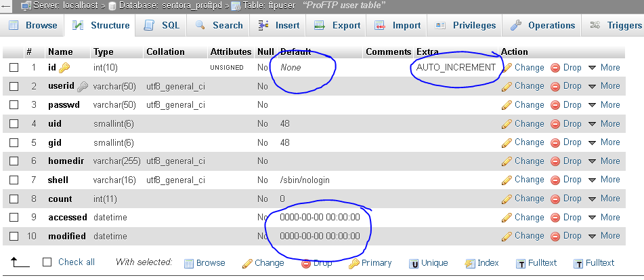Go to the Insert tab
644x280 pixels.
coord(279,25)
